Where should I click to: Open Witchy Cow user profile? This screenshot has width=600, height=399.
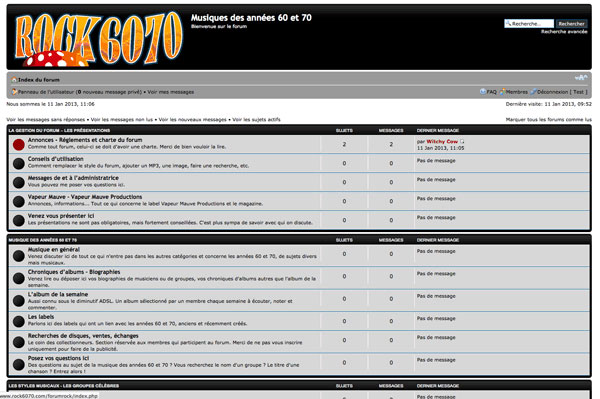click(442, 142)
